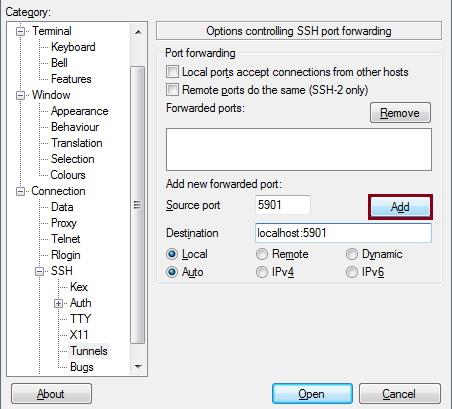
Task: Focus the Destination text field
Action: coord(343,233)
